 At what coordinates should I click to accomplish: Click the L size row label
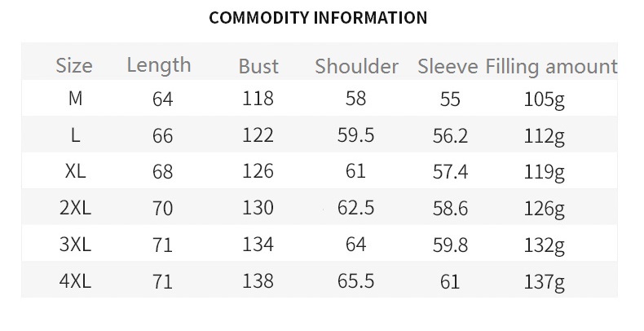click(x=75, y=135)
